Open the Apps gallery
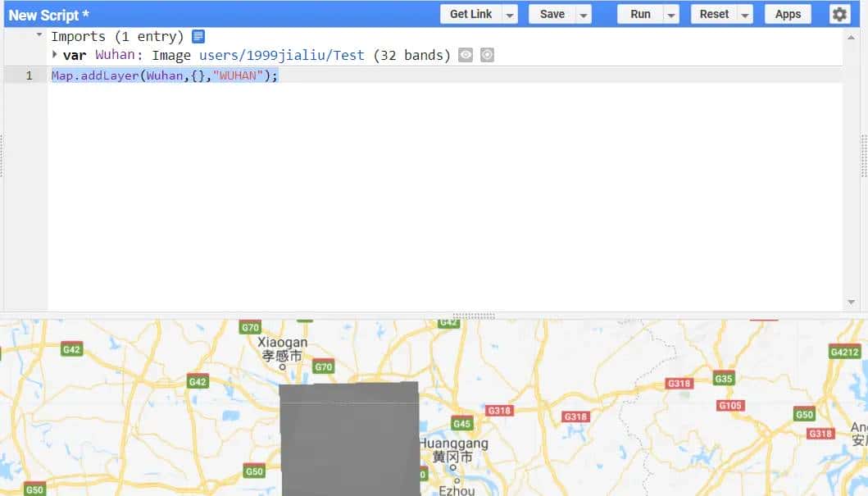Image resolution: width=868 pixels, height=496 pixels. 787,14
